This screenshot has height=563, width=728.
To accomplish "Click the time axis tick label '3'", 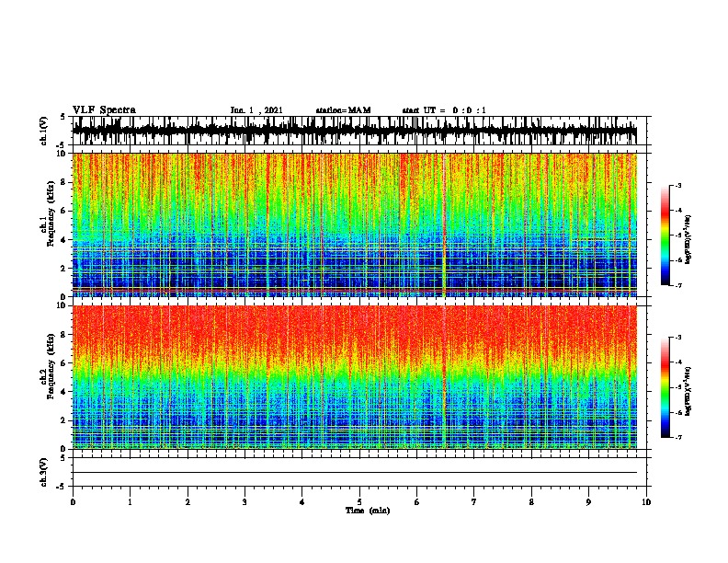I will pos(245,502).
